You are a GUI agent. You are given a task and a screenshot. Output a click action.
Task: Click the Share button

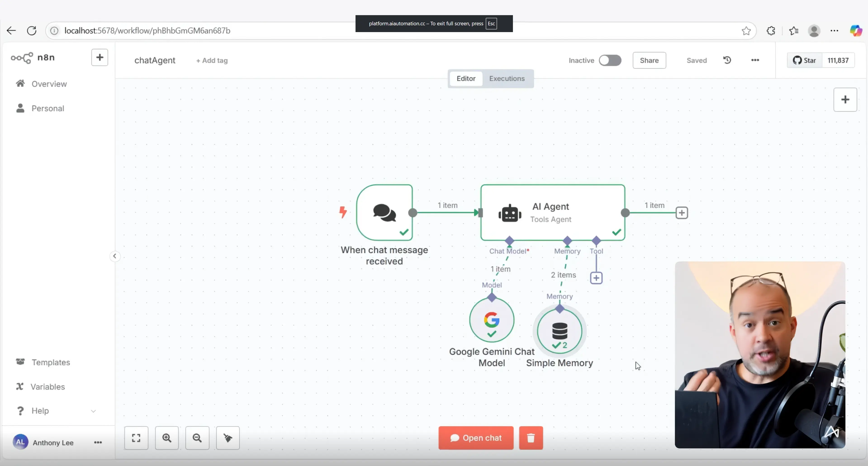coord(649,60)
